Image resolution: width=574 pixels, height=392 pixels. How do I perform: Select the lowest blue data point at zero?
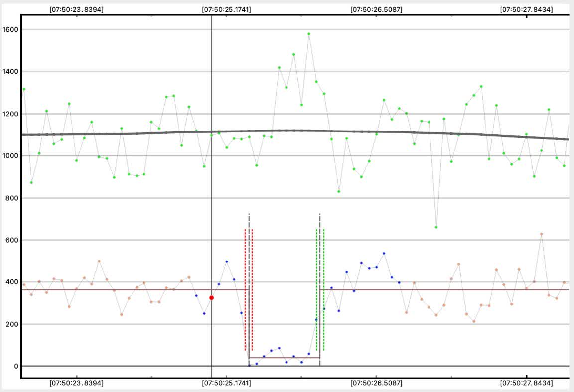(249, 366)
